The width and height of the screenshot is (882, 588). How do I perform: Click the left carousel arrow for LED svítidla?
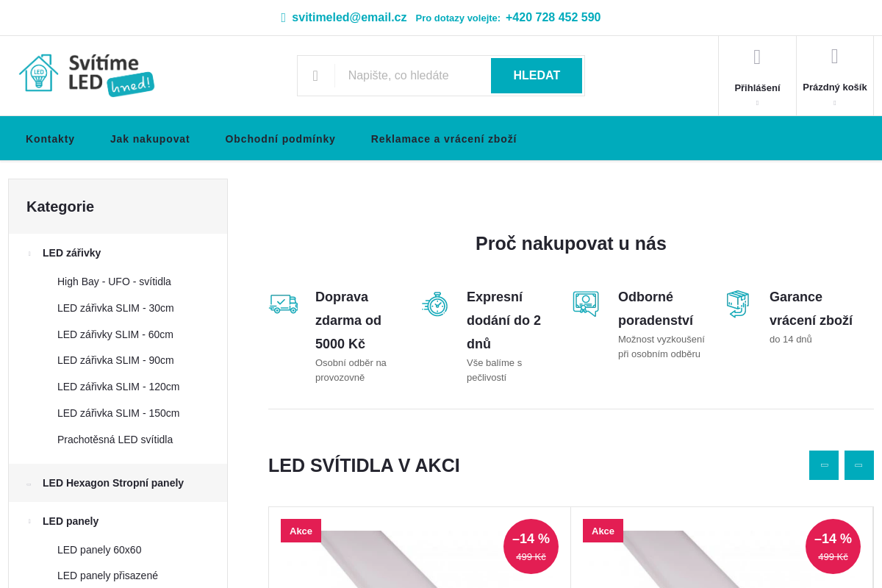[823, 465]
